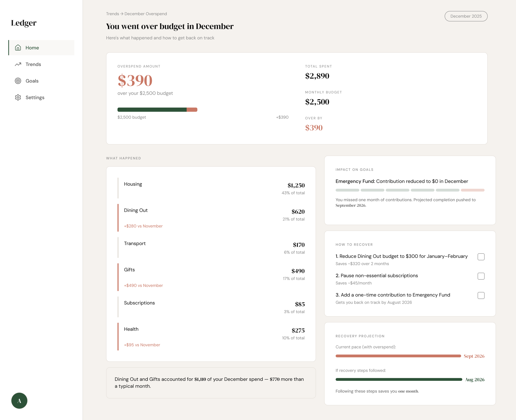Viewport: 516px width, 420px height.
Task: Go to Trends in the sidebar
Action: (x=33, y=64)
